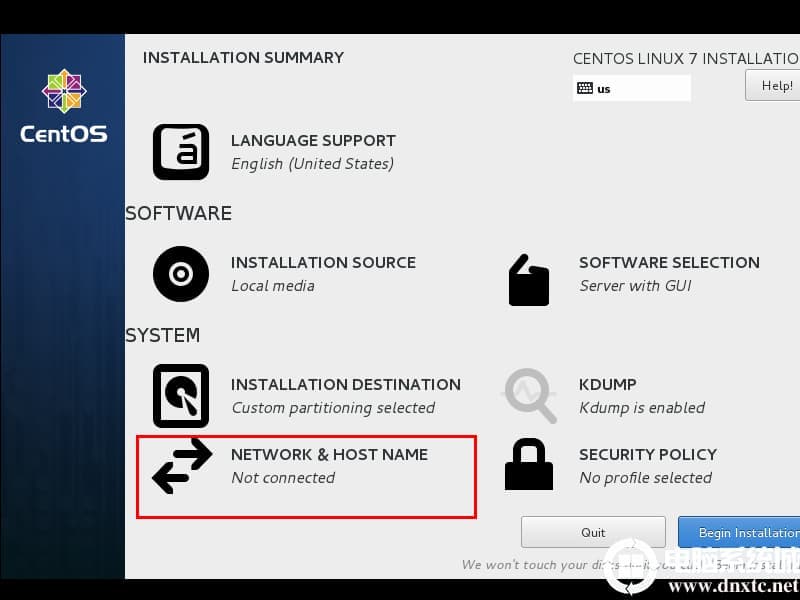The height and width of the screenshot is (600, 800).
Task: Click the SYSTEM section heading
Action: click(x=163, y=335)
